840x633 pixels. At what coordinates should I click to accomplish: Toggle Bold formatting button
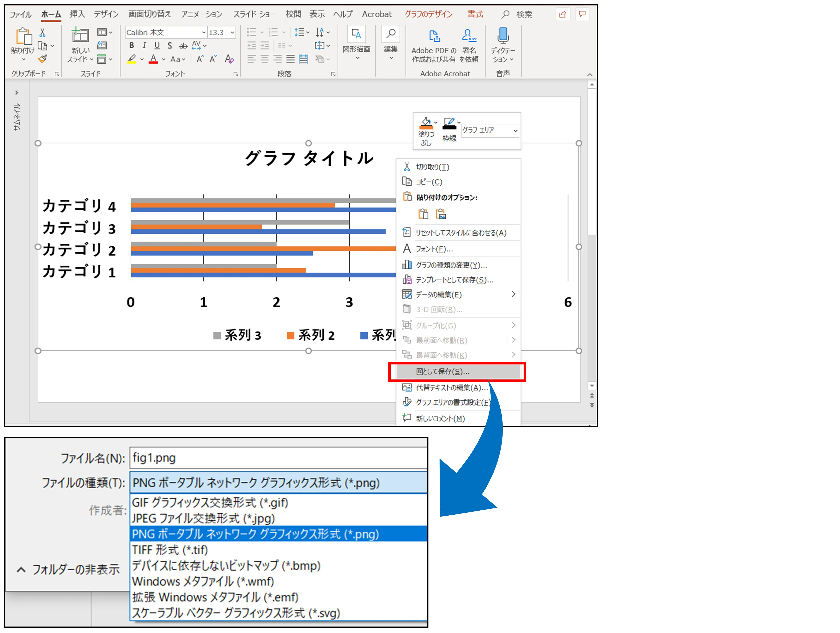pos(131,46)
